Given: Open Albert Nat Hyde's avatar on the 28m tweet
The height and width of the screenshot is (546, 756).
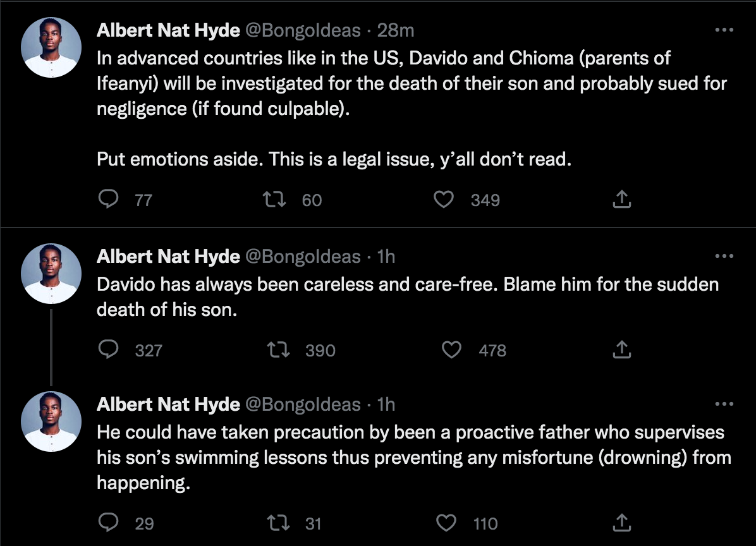Looking at the screenshot, I should 50,48.
